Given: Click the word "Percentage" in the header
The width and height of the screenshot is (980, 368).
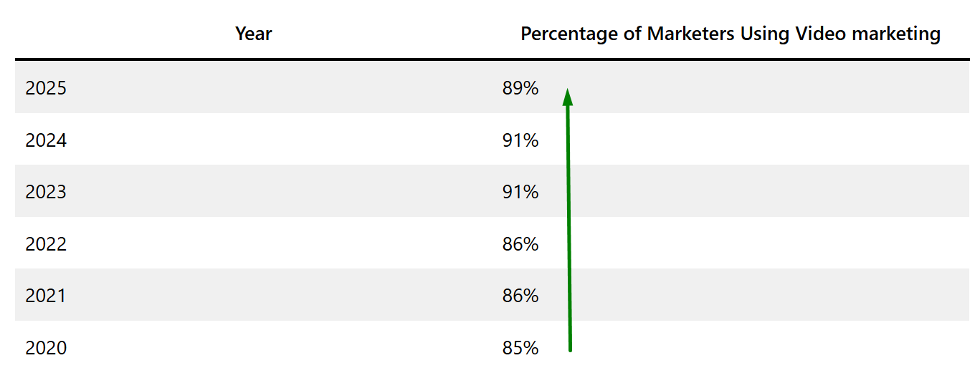Looking at the screenshot, I should click(x=570, y=34).
